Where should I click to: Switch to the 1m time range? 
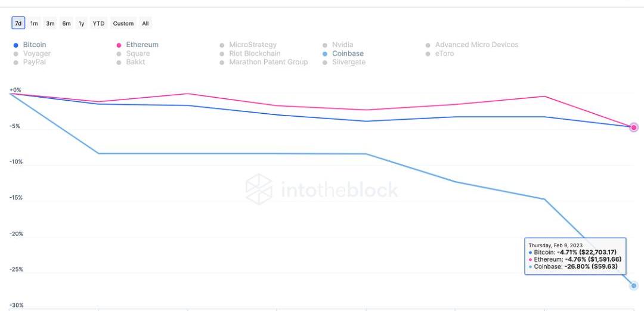[x=34, y=23]
